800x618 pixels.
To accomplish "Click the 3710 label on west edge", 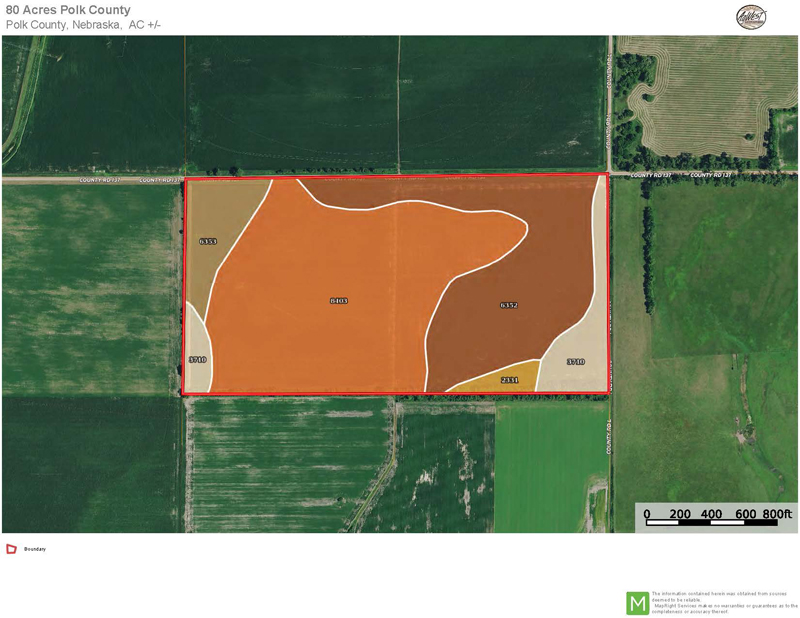I will point(197,358).
